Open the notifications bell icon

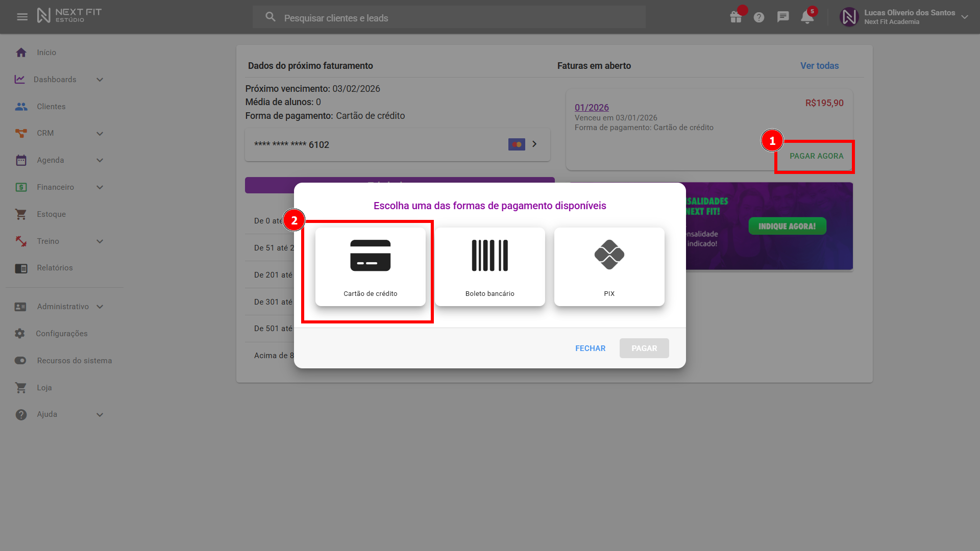(x=807, y=17)
